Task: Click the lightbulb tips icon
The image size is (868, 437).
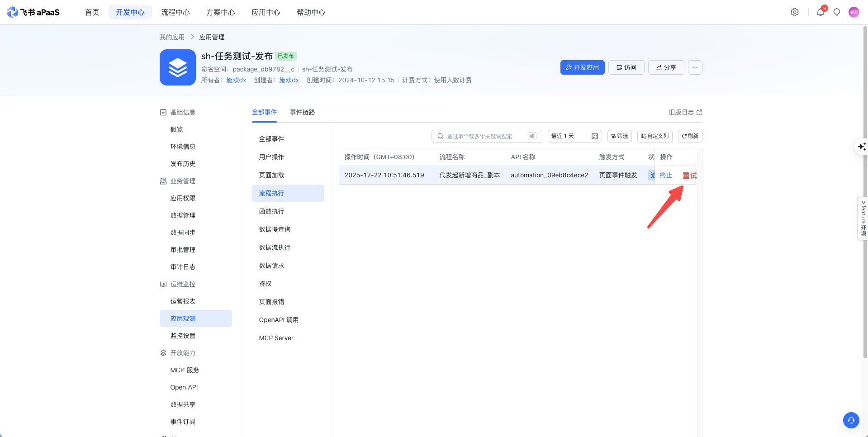Action: (837, 12)
